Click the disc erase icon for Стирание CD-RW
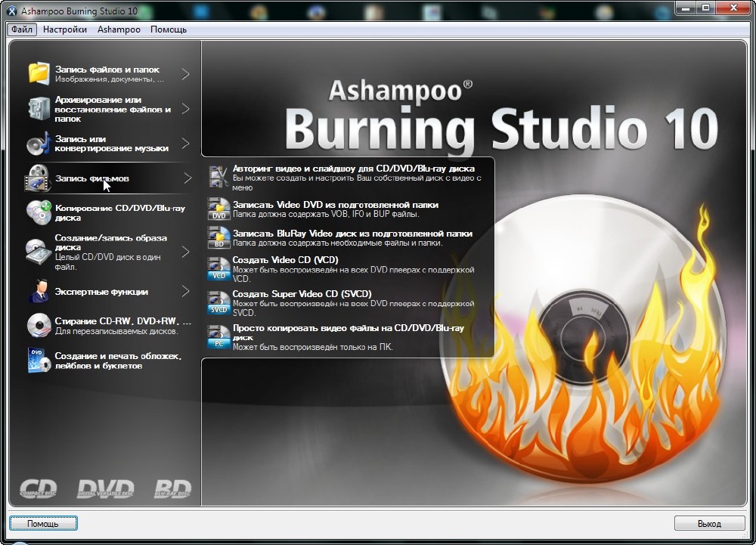The image size is (756, 545). (39, 326)
